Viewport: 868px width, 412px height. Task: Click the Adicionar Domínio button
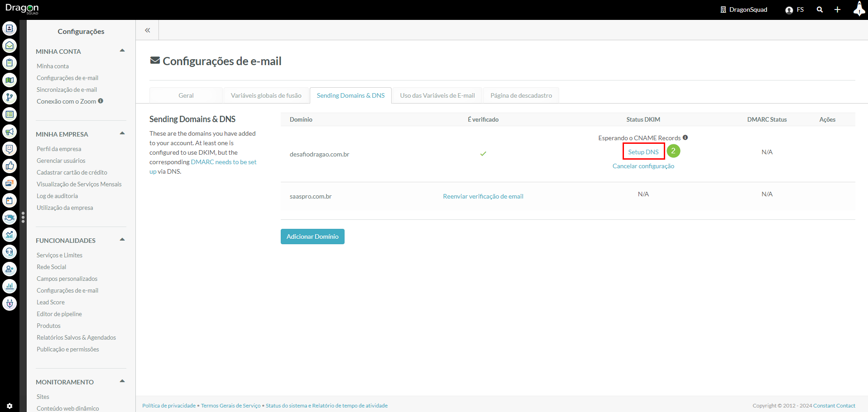point(312,237)
